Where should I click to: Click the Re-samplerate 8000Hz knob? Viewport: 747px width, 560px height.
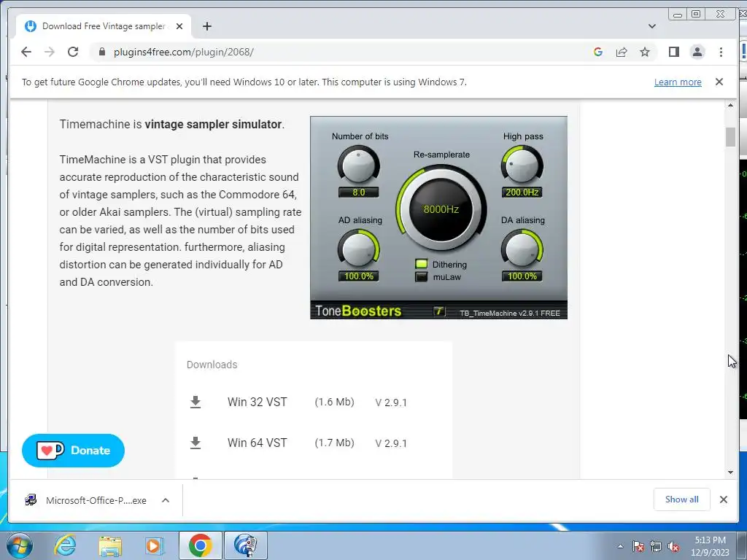[x=441, y=209]
